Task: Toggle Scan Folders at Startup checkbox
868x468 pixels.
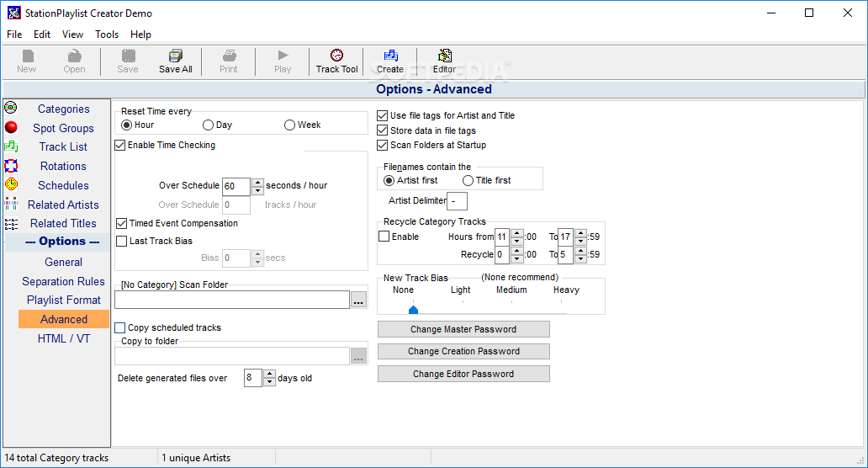Action: [x=382, y=145]
